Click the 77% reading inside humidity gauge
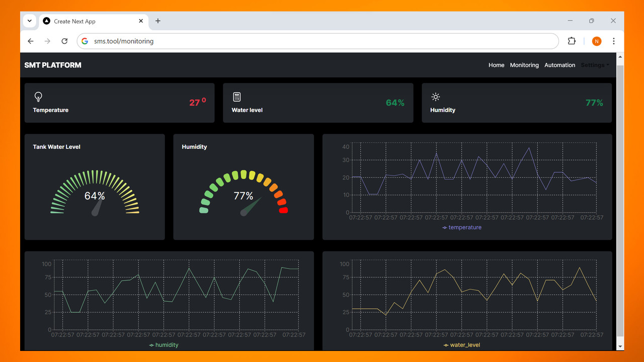This screenshot has width=644, height=362. (244, 196)
